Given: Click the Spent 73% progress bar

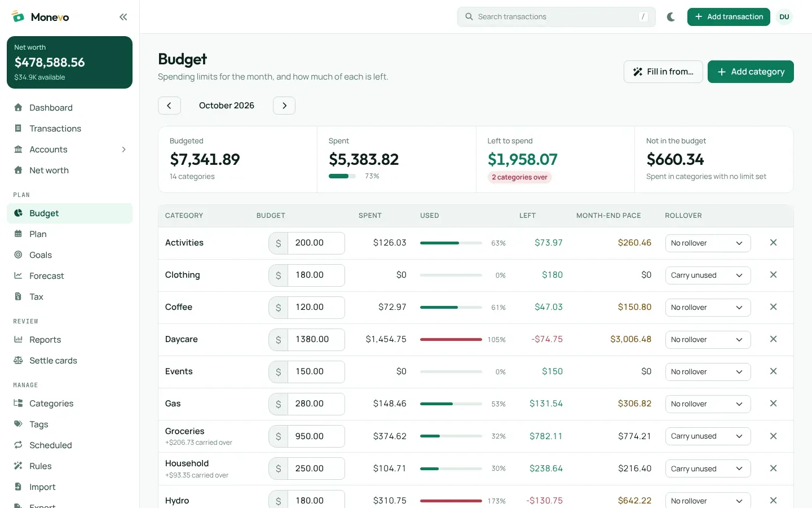Looking at the screenshot, I should (x=342, y=176).
